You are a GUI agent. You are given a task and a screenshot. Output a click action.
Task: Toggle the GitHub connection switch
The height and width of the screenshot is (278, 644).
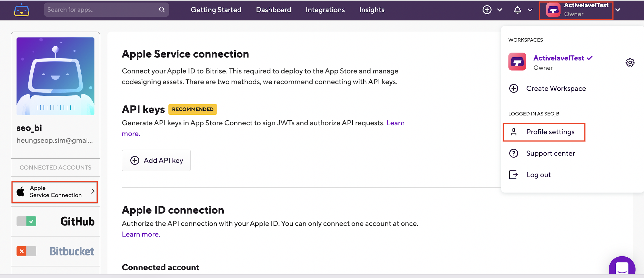27,221
